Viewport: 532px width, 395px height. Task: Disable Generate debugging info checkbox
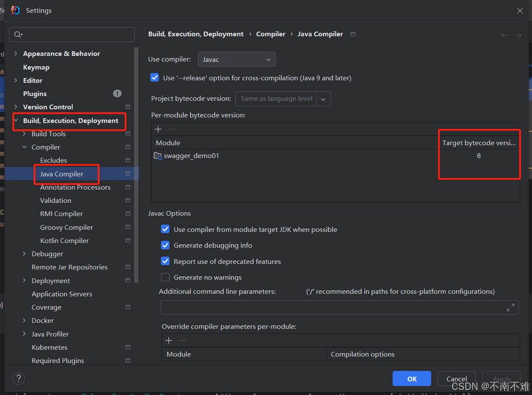(165, 245)
